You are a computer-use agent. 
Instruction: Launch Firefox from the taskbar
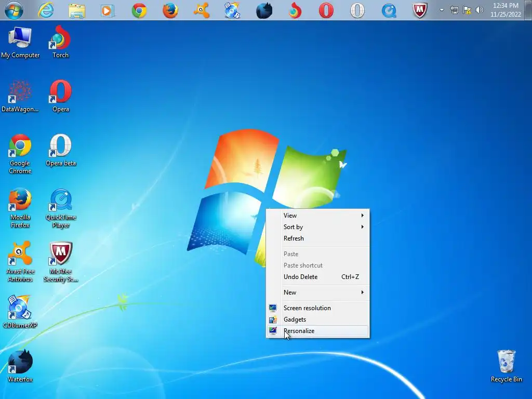click(x=170, y=10)
